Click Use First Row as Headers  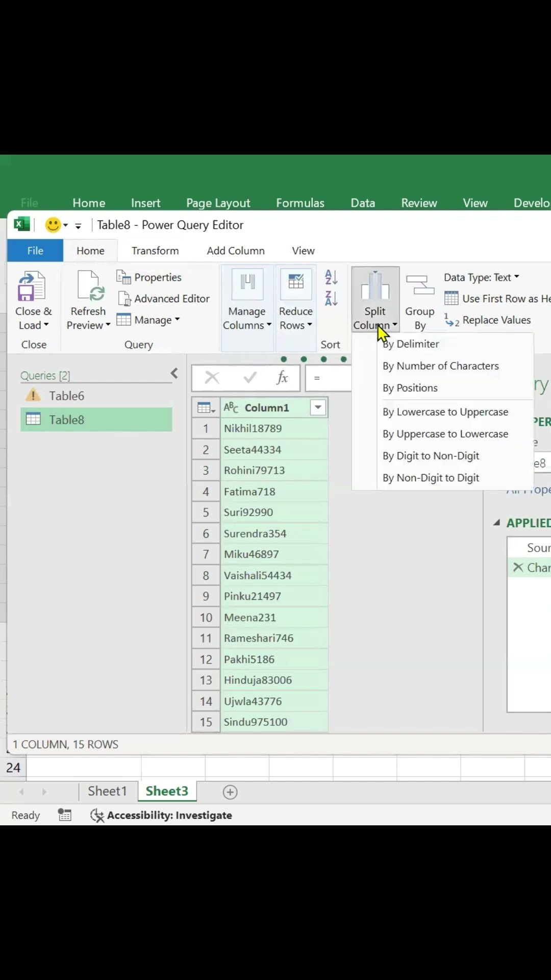497,299
